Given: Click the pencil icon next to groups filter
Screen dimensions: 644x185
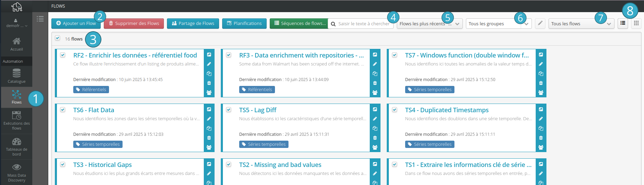Looking at the screenshot, I should 540,23.
